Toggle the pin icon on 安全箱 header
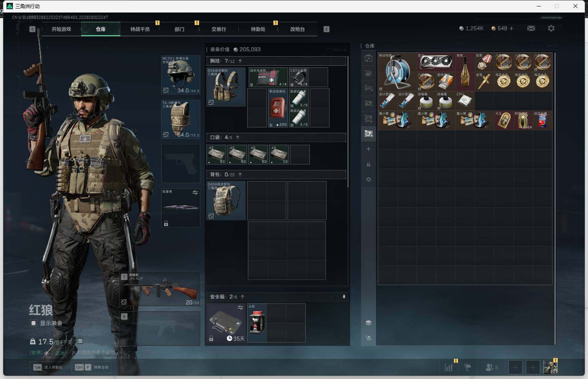The width and height of the screenshot is (588, 379). [x=344, y=297]
